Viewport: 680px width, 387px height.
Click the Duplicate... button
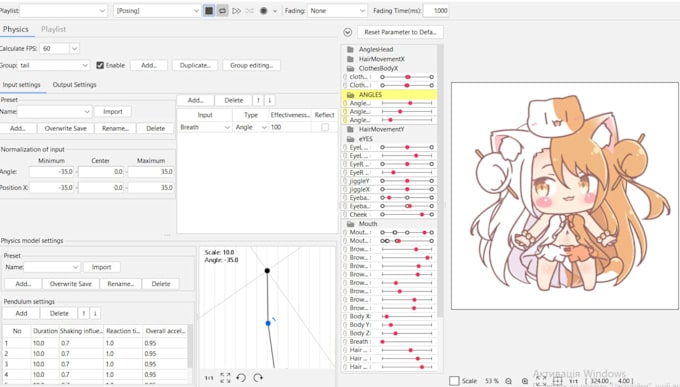click(195, 65)
